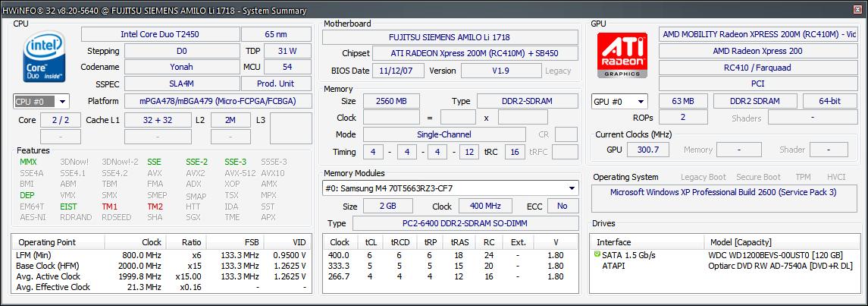Click the Stepping D0 value
Screen dimensions: 868x306
click(182, 51)
